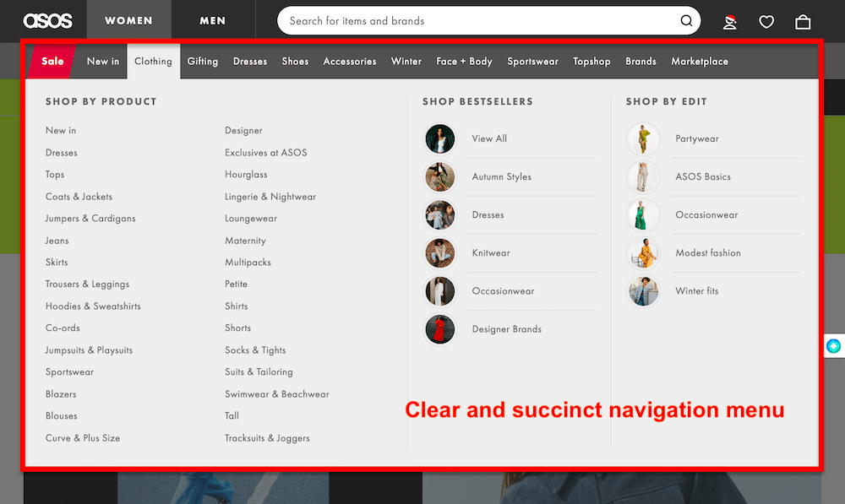Click the ASOS Basics thumbnail image
The height and width of the screenshot is (504, 845).
point(643,177)
